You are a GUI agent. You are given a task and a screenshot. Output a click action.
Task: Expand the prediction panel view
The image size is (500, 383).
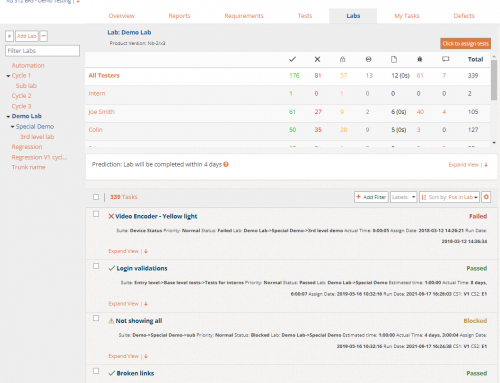point(468,165)
